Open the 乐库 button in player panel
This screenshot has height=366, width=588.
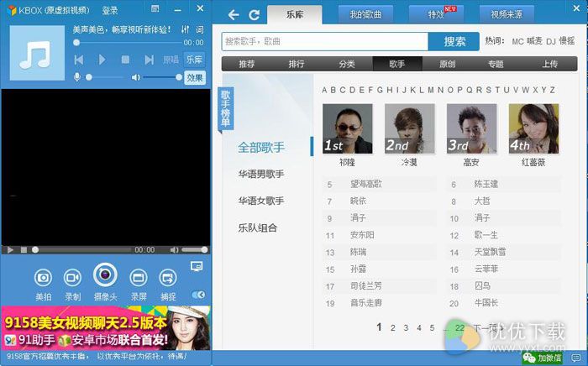pos(194,60)
